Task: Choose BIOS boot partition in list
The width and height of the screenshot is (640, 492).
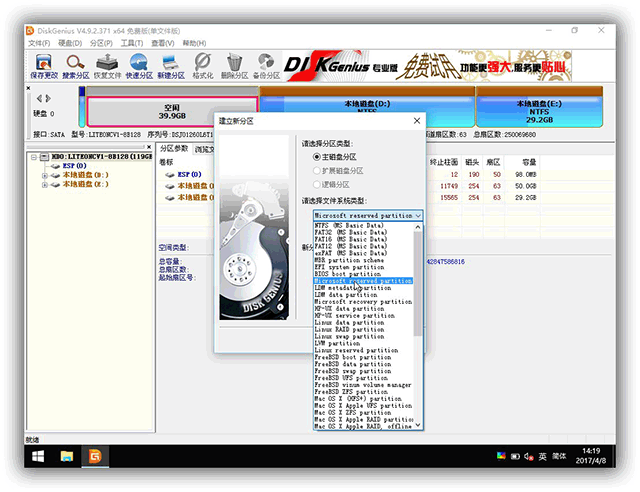Action: (x=363, y=274)
